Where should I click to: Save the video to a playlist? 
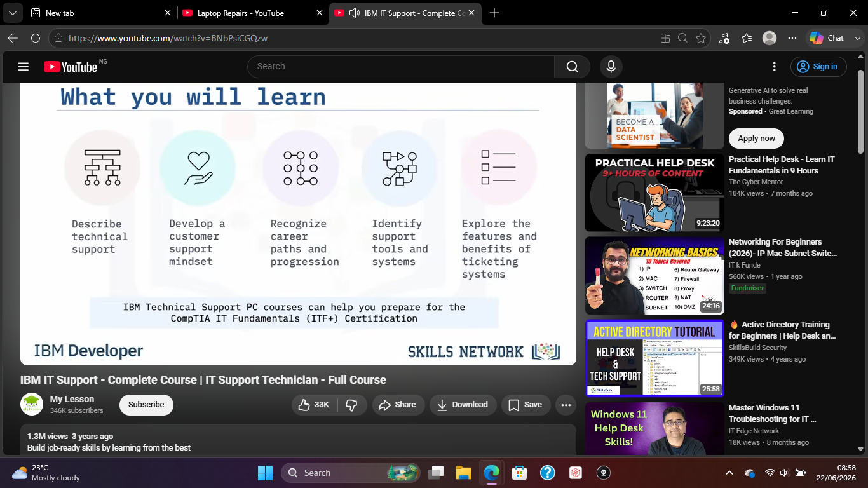pos(526,405)
